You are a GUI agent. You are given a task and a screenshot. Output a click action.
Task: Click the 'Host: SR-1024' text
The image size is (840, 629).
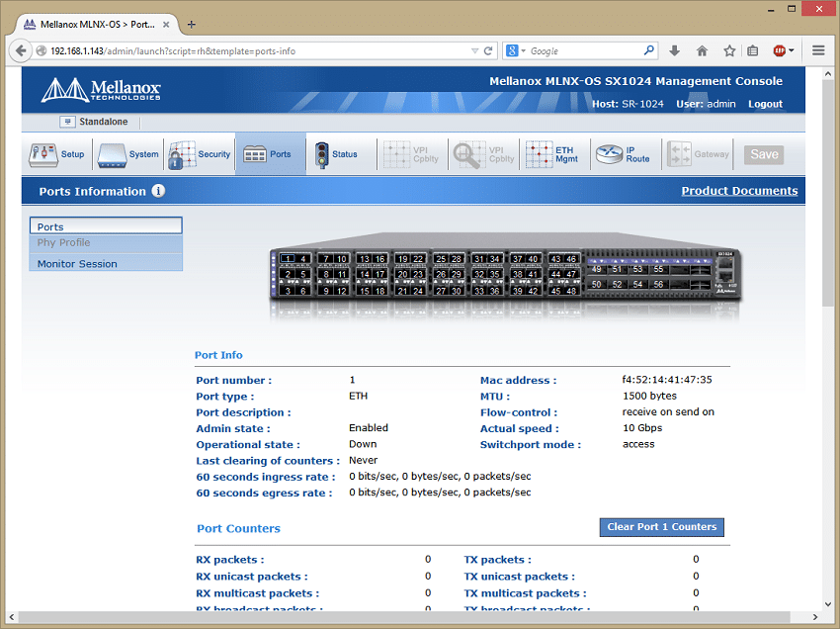(x=628, y=104)
